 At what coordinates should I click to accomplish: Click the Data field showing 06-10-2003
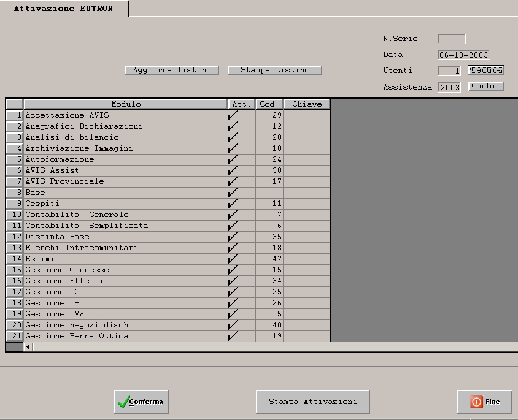463,55
